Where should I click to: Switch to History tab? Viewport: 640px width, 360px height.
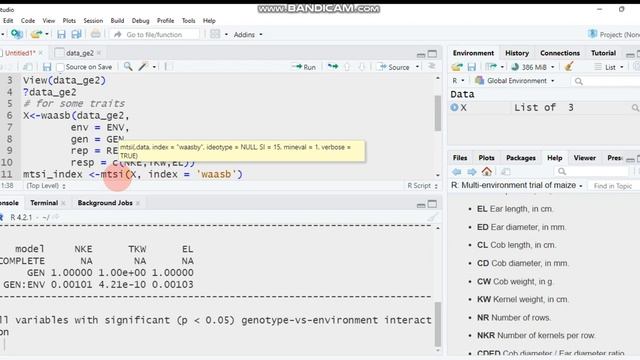517,53
